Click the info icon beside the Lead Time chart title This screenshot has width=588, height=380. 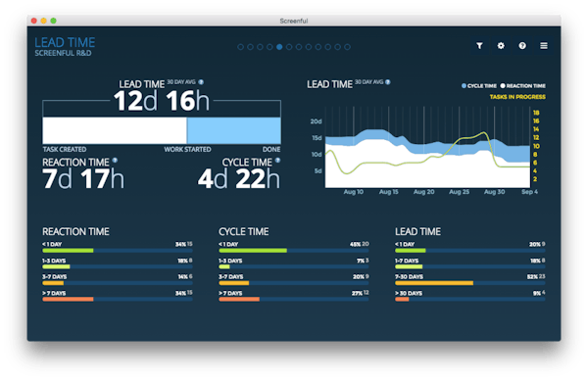[x=388, y=81]
